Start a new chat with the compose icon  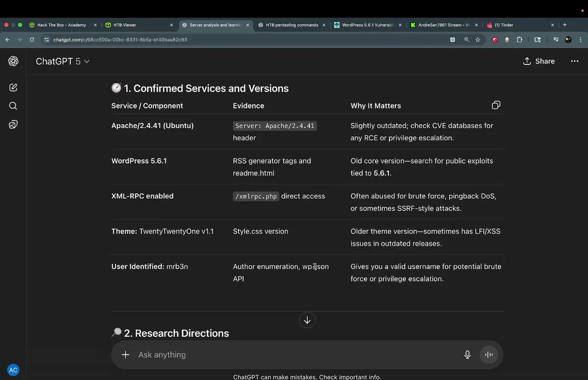(x=13, y=88)
